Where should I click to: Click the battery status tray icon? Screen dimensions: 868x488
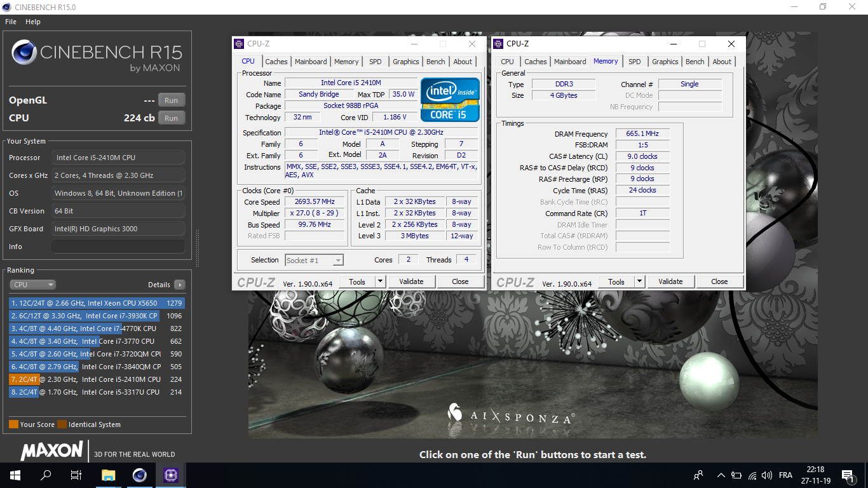(x=736, y=475)
